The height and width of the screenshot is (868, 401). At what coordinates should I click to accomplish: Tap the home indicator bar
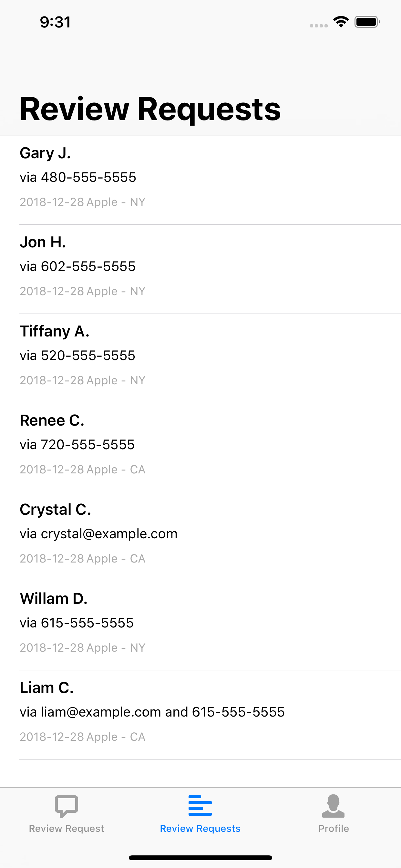click(x=200, y=858)
